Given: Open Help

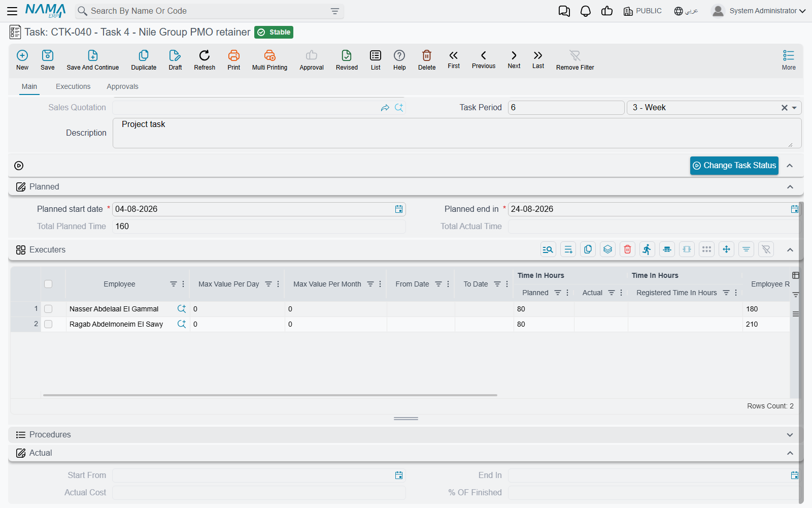Looking at the screenshot, I should tap(399, 60).
